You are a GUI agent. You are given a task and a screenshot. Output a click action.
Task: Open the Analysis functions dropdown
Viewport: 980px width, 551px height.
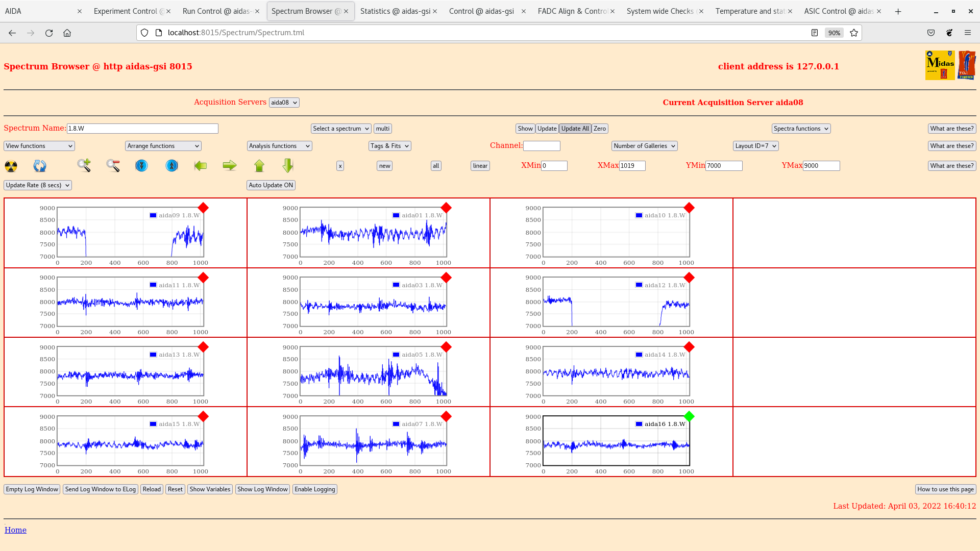[x=279, y=146]
